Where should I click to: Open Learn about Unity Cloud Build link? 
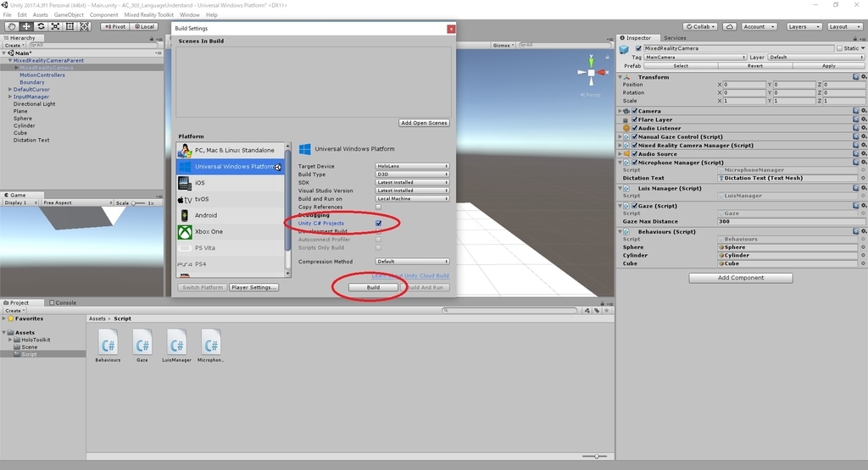coord(410,275)
